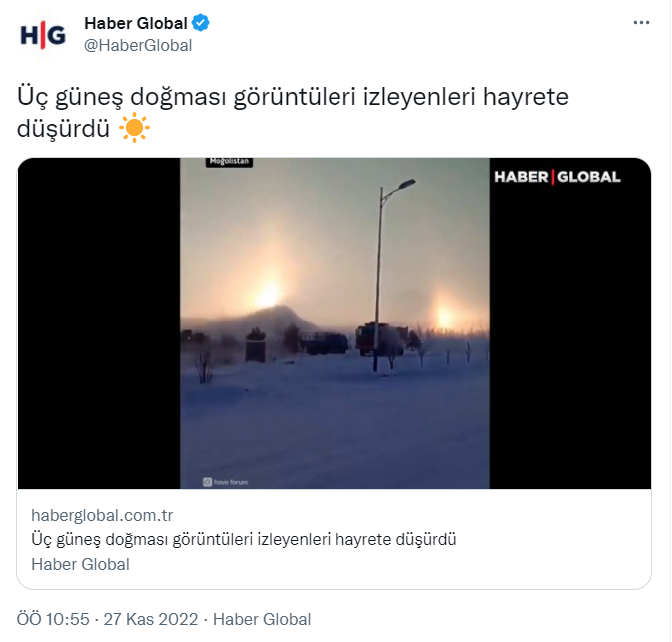This screenshot has width=672, height=642.
Task: Click the bright left sun glow in video
Action: (268, 293)
